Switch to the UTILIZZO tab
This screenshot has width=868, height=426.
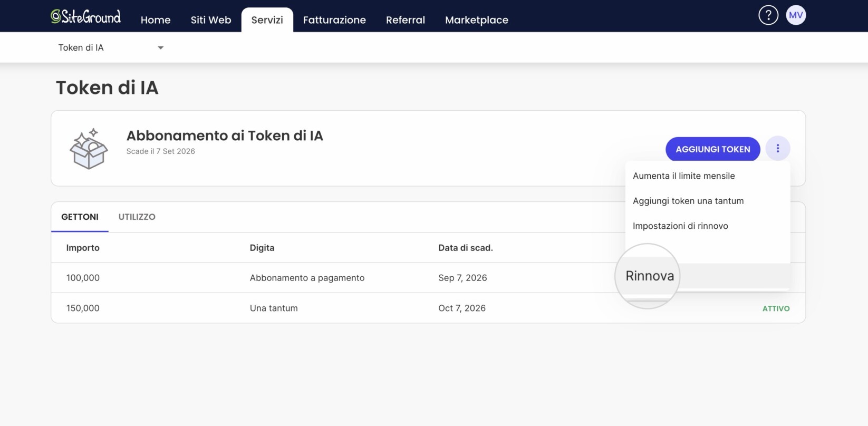[137, 217]
